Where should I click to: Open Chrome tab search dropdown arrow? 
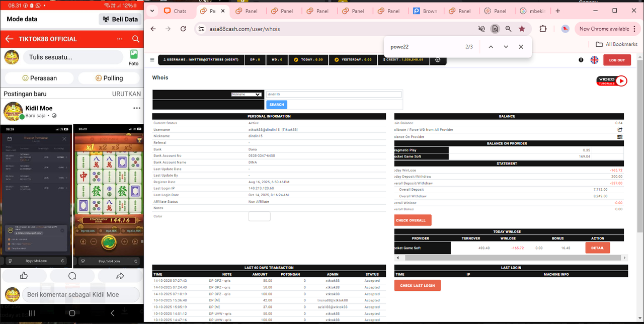click(x=152, y=11)
